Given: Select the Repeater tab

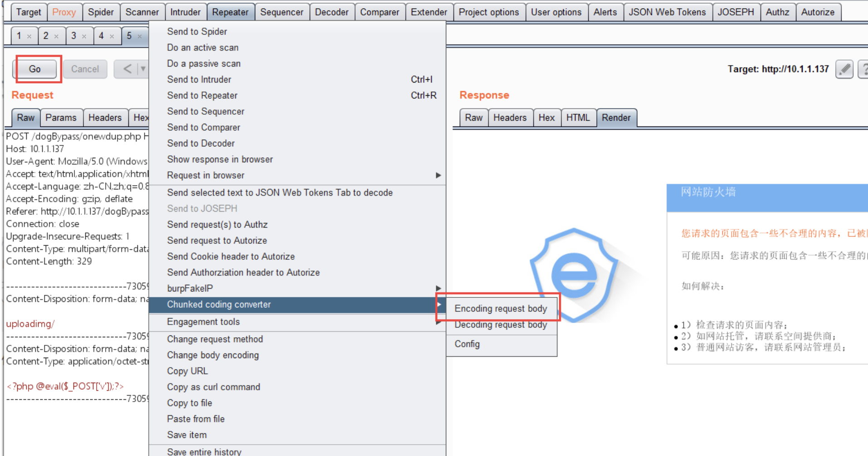Looking at the screenshot, I should click(230, 12).
